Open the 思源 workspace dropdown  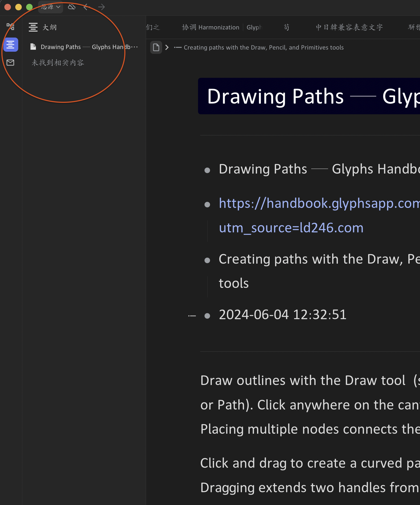51,7
